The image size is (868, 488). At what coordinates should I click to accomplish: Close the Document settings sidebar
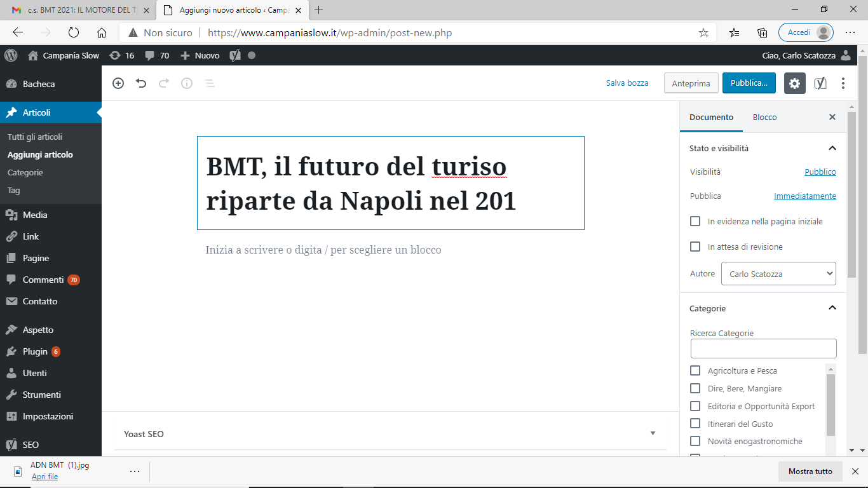pos(832,117)
